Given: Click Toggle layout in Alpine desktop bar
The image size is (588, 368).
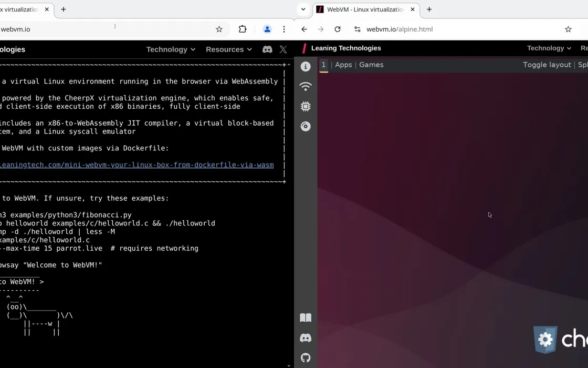Looking at the screenshot, I should pyautogui.click(x=547, y=65).
